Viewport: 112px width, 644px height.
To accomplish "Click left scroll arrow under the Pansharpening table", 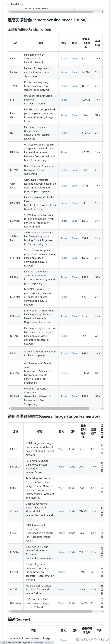I will 9,408.
